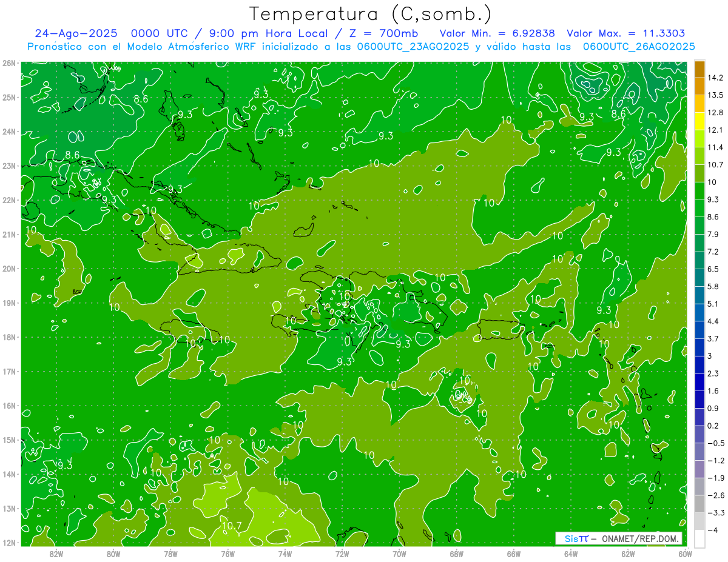The height and width of the screenshot is (562, 728).
Task: Click the latitude axis label "23N"
Action: coord(9,166)
